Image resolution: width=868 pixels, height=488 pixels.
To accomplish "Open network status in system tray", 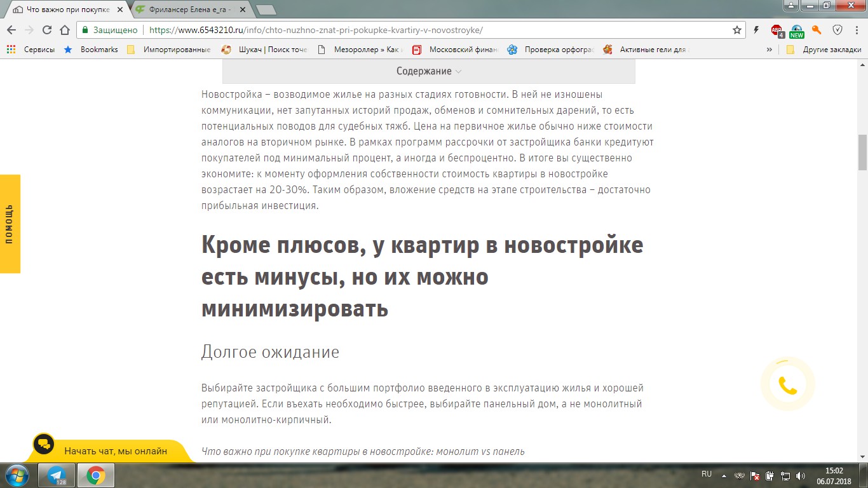I will (x=785, y=475).
